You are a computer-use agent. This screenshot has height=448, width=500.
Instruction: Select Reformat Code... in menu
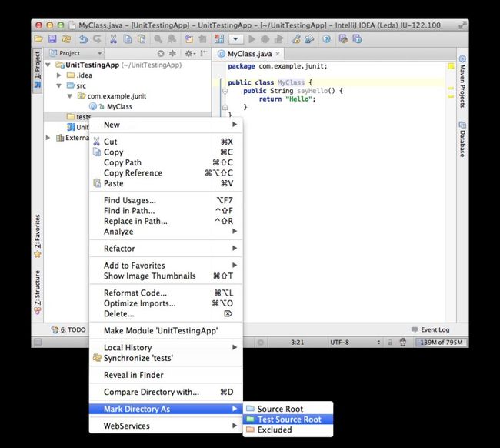coord(166,293)
